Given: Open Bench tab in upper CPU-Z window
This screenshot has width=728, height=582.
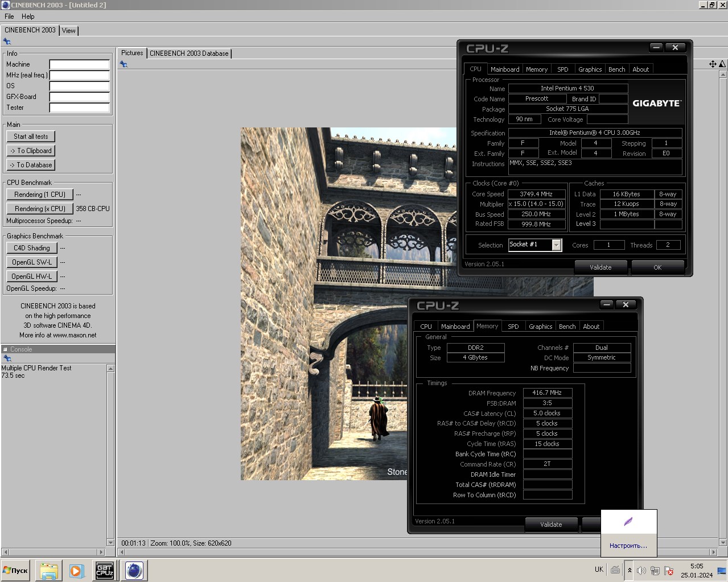Looking at the screenshot, I should pos(617,69).
